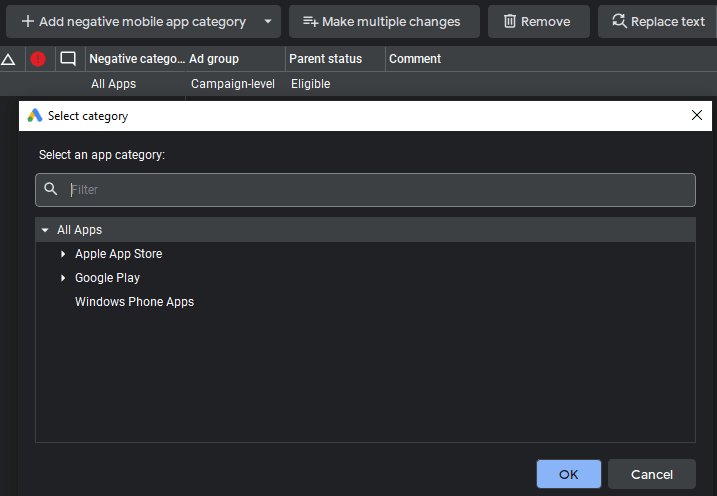Close the Select category dialog
This screenshot has width=717, height=496.
coord(696,115)
